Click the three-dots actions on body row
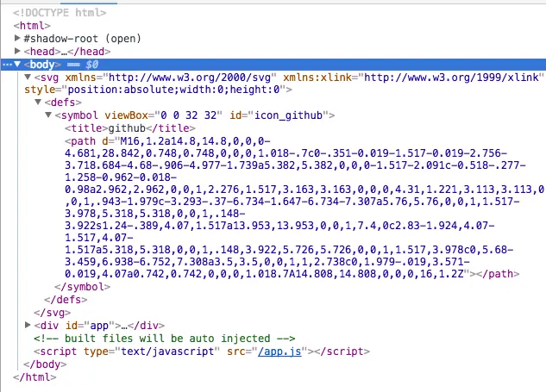 [x=7, y=65]
